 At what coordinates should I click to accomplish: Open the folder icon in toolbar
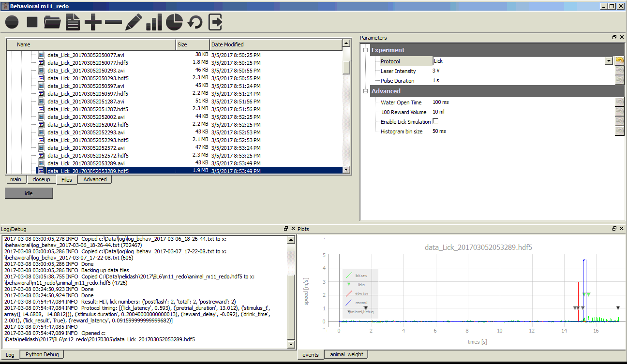click(x=52, y=22)
